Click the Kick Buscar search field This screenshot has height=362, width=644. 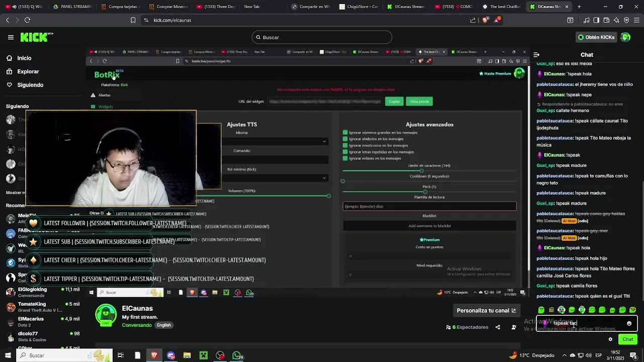tap(322, 37)
